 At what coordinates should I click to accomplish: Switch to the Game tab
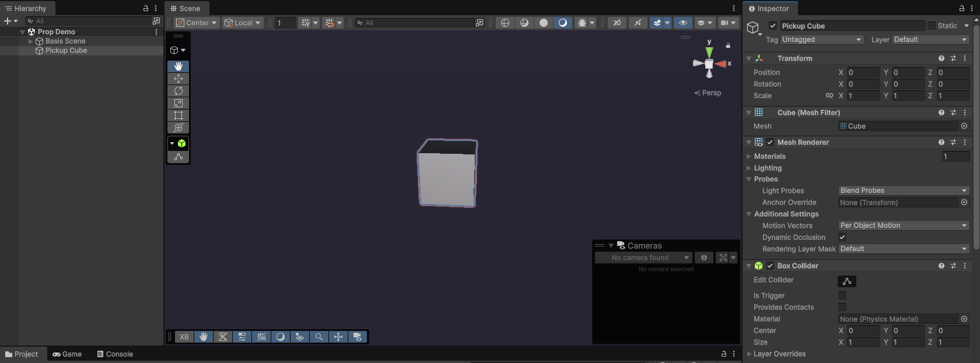(x=67, y=354)
